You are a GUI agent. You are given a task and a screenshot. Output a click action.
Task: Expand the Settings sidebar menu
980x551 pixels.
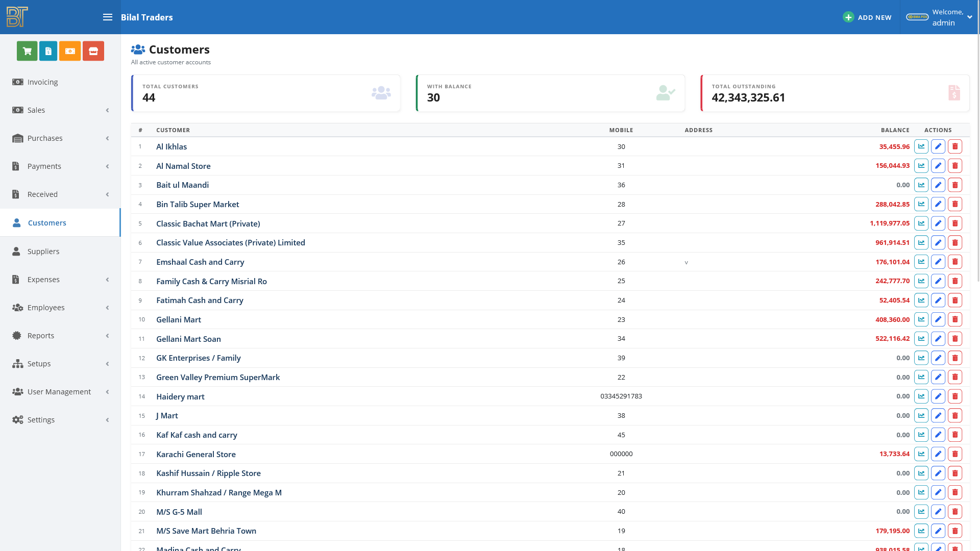(60, 420)
